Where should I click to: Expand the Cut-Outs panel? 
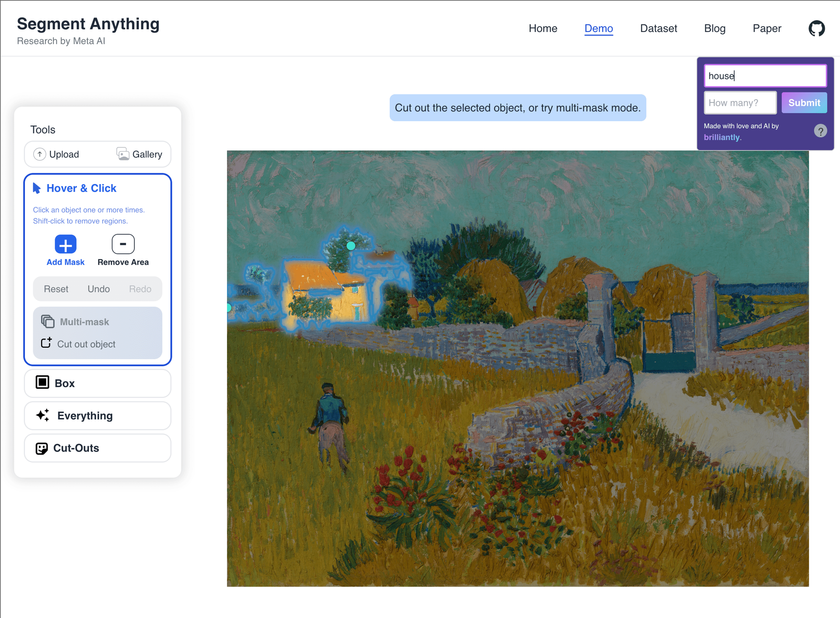98,448
